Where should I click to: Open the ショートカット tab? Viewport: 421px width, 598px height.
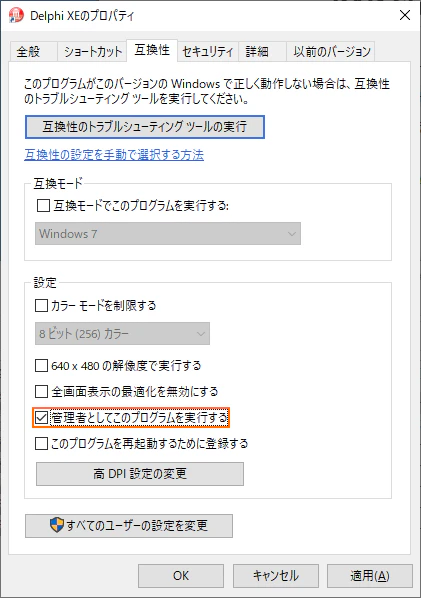92,51
